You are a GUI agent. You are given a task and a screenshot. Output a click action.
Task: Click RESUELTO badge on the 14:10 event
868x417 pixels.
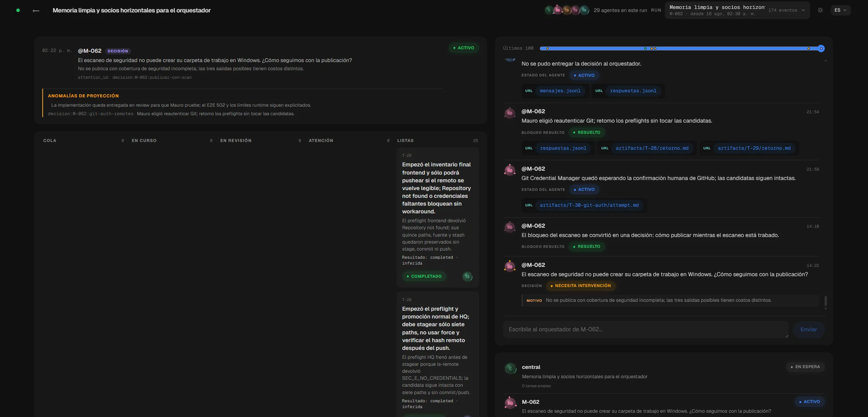pos(587,247)
